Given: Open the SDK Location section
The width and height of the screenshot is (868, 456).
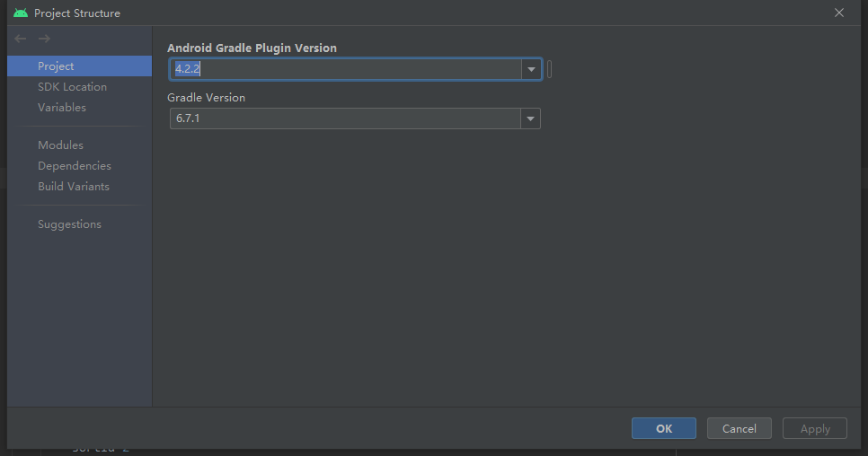Looking at the screenshot, I should coord(72,87).
